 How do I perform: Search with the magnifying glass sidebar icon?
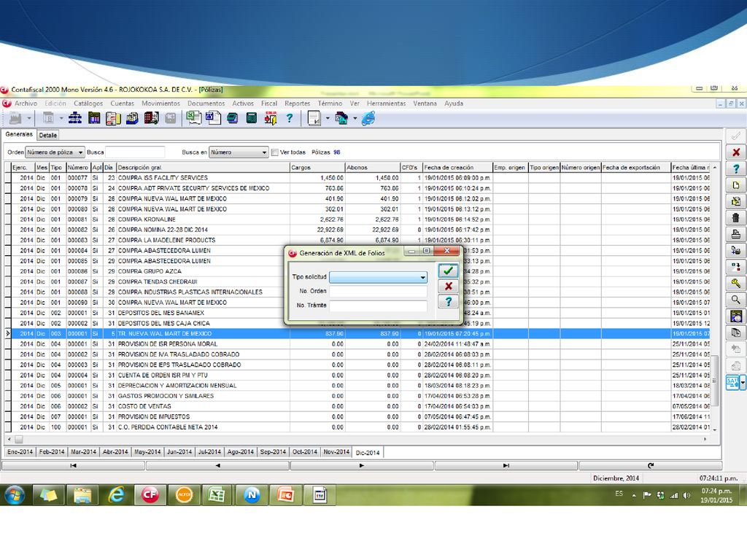pos(735,300)
